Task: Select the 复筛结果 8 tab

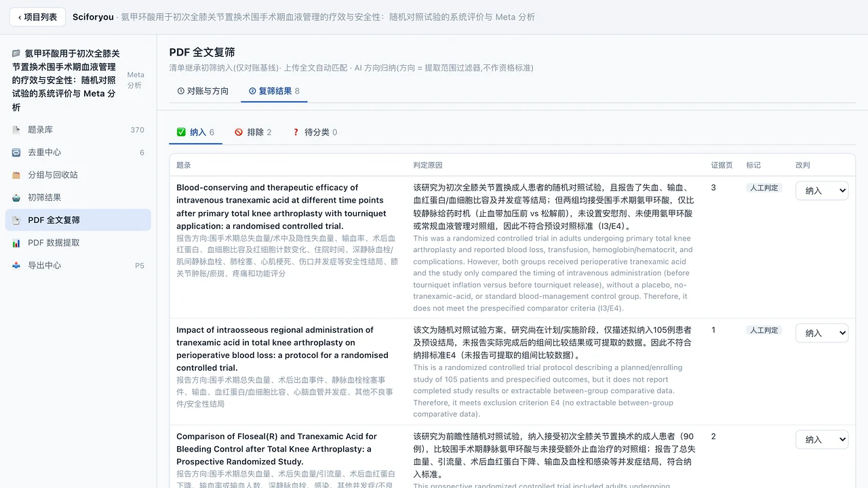Action: point(274,91)
